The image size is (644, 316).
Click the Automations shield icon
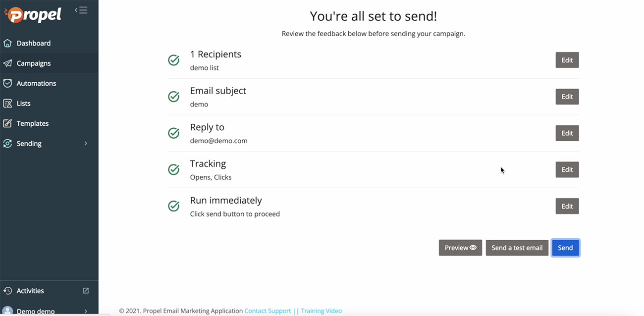(7, 83)
